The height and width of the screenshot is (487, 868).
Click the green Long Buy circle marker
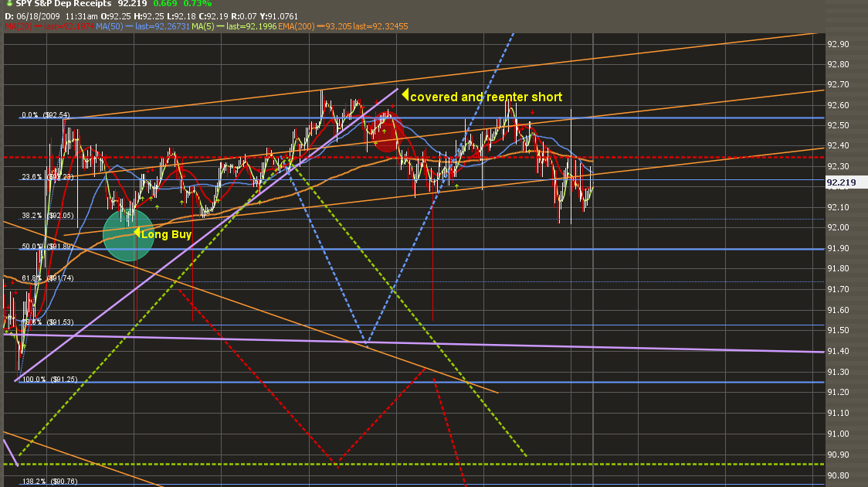click(128, 235)
